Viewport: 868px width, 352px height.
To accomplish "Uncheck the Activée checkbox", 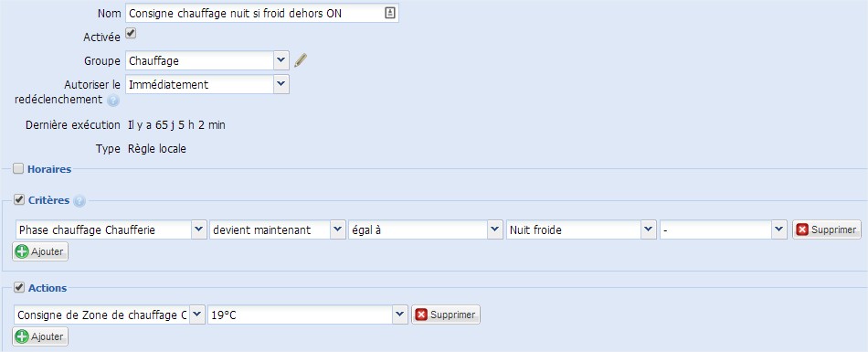I will click(131, 34).
